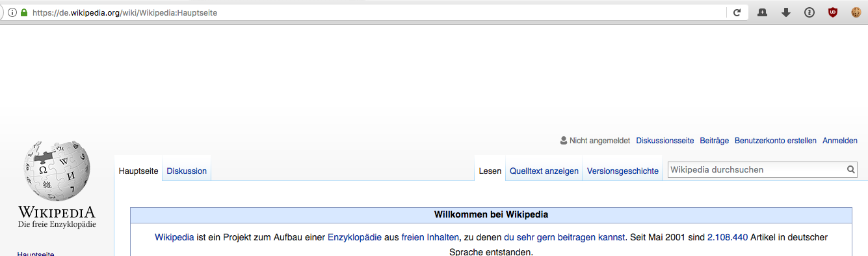Click the site information icon in address bar
This screenshot has width=868, height=256.
click(12, 12)
